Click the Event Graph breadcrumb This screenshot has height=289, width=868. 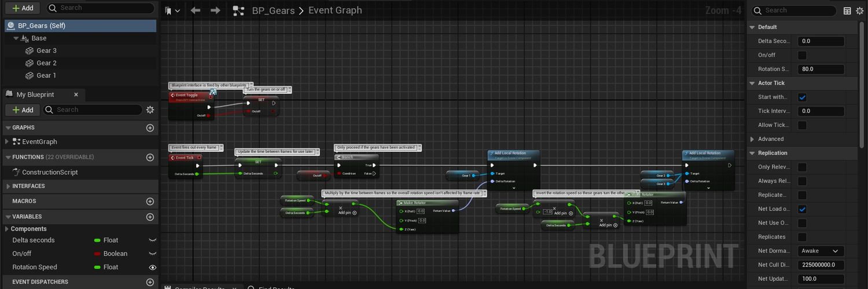335,10
